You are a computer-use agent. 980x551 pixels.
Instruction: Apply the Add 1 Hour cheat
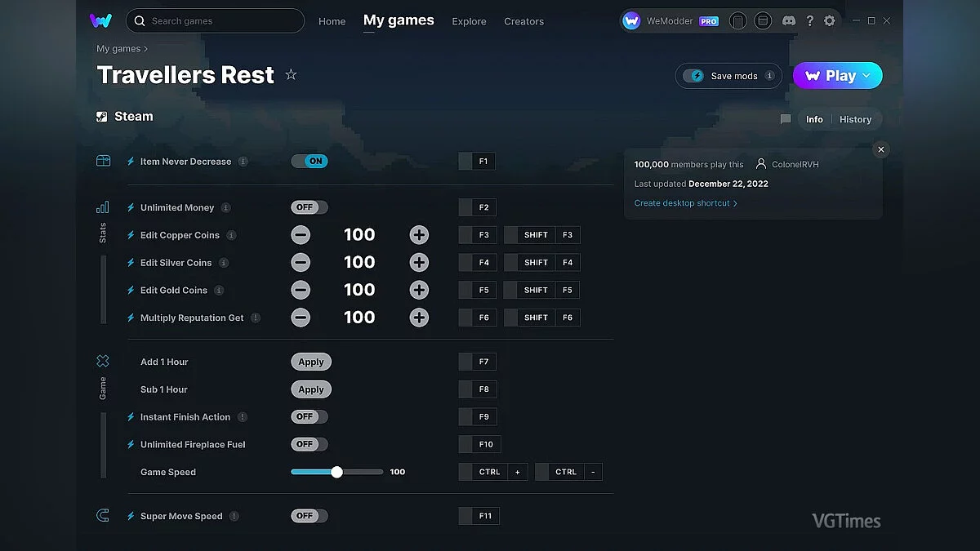pyautogui.click(x=311, y=362)
